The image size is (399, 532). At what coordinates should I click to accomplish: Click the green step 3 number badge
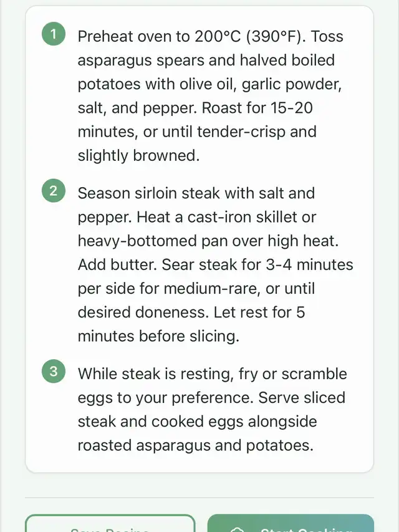point(53,372)
